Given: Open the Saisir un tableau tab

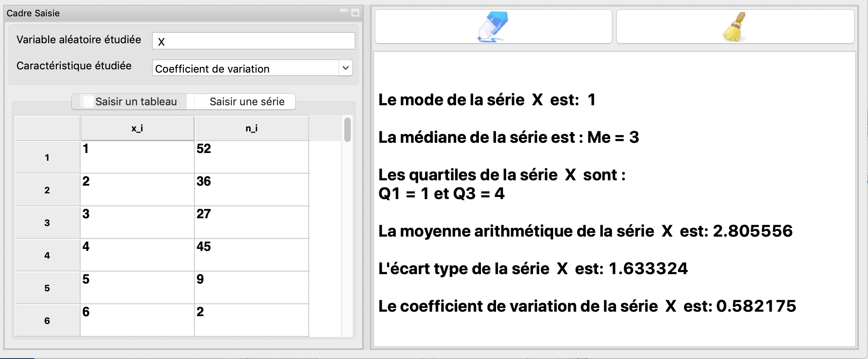Looking at the screenshot, I should pyautogui.click(x=135, y=101).
